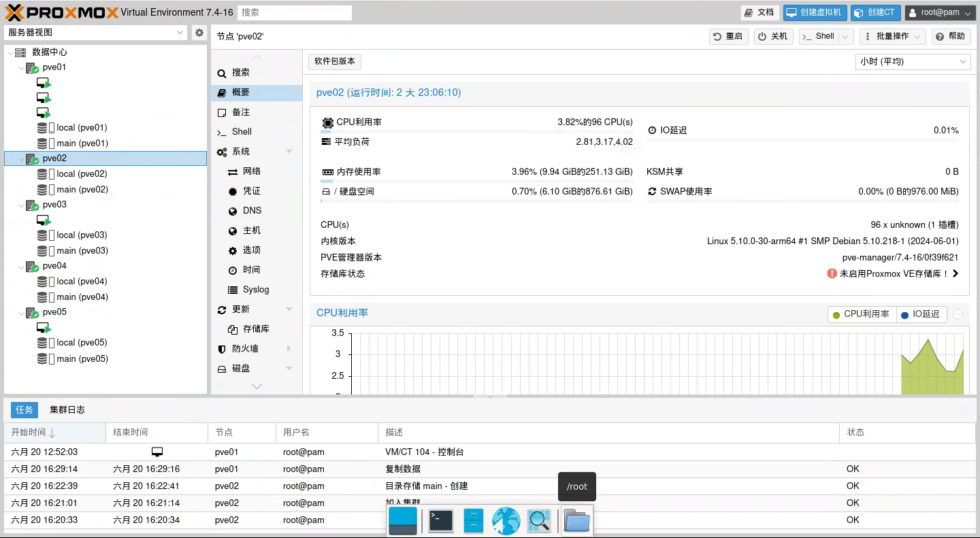
Task: Open the Help button
Action: 950,36
